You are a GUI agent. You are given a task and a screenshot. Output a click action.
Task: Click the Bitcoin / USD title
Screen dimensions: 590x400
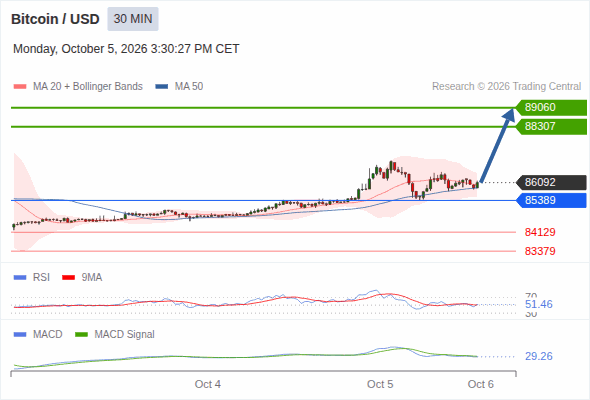[x=55, y=19]
